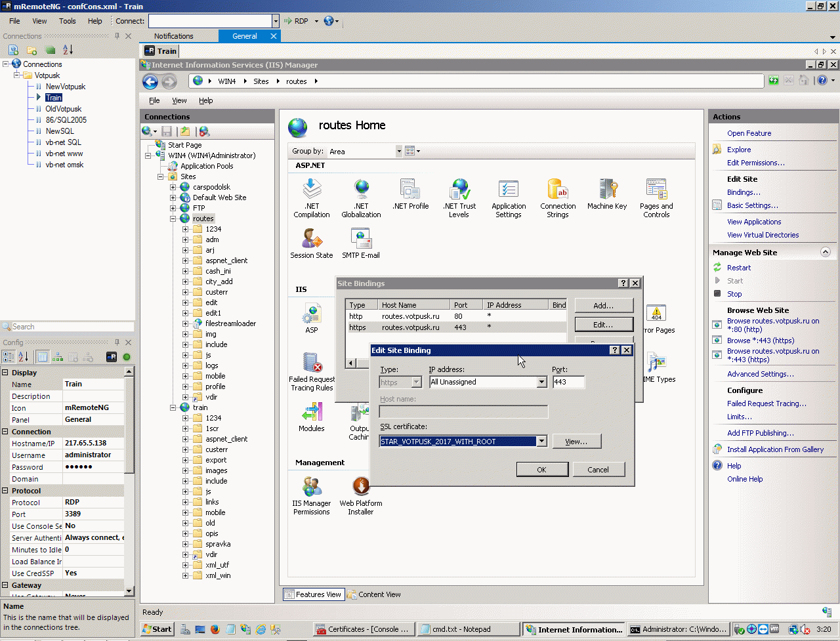Expand the carspodolsk site node
840x641 pixels.
(x=173, y=187)
